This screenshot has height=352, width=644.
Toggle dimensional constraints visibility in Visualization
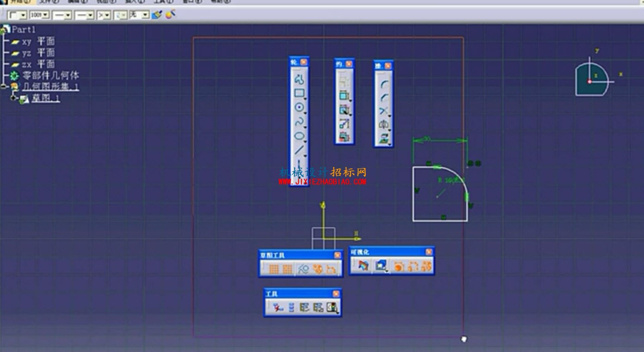pos(412,266)
